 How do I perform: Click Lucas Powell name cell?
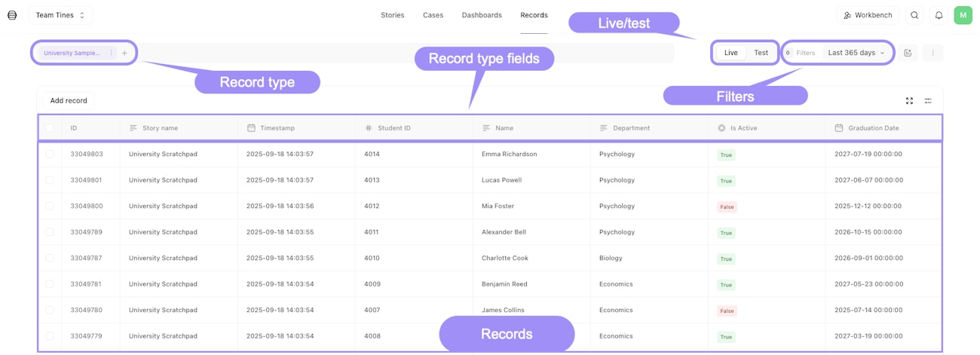click(x=501, y=180)
